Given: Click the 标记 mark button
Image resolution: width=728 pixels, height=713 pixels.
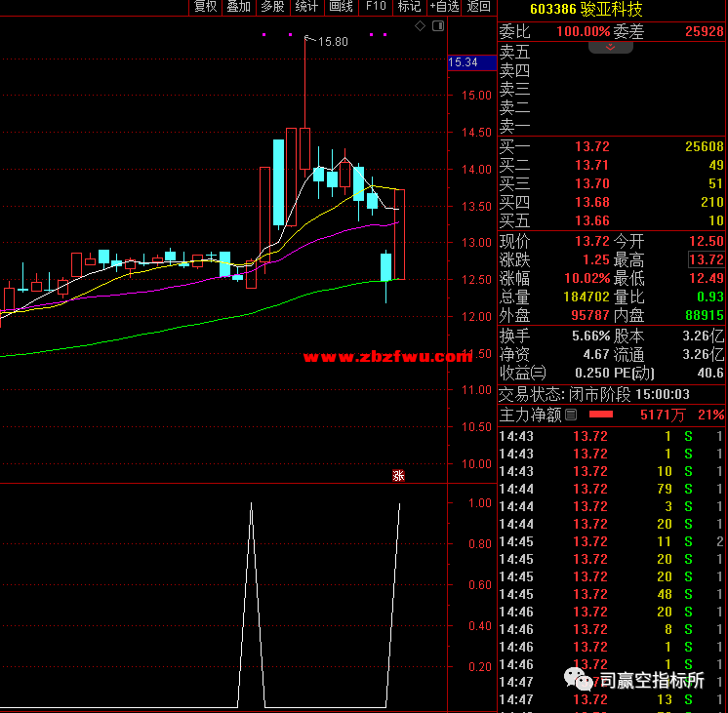Looking at the screenshot, I should coord(410,7).
